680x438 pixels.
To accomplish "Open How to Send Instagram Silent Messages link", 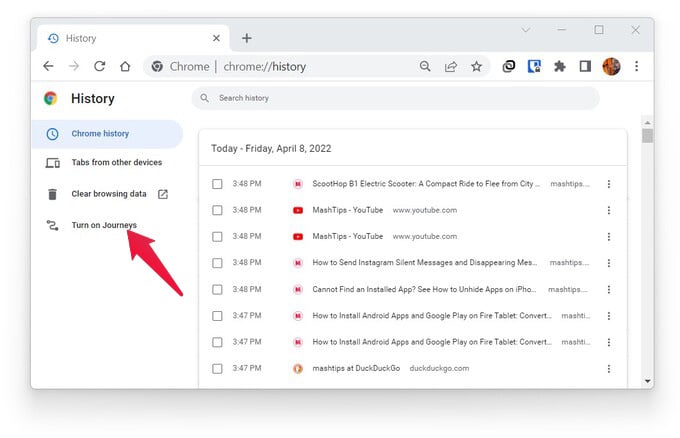I will 425,263.
